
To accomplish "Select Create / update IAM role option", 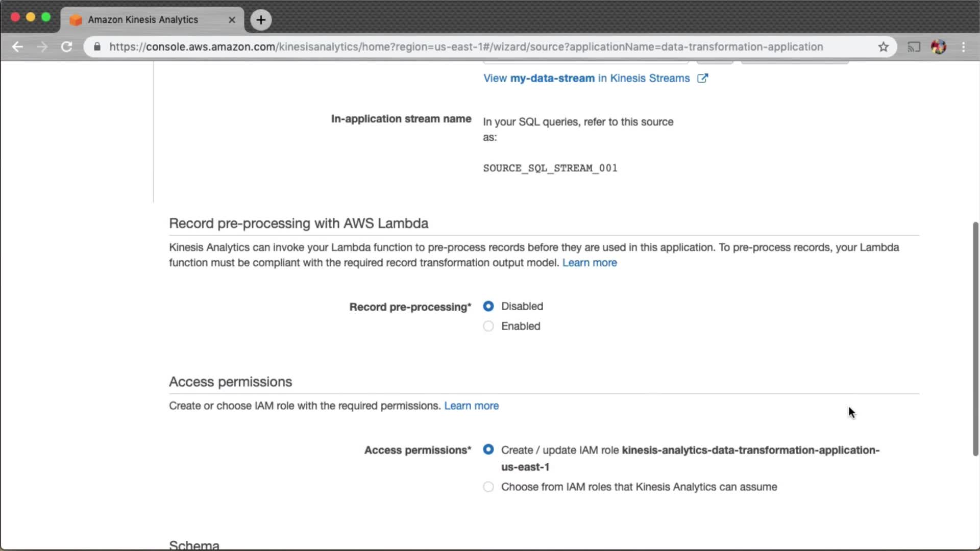I will point(488,449).
